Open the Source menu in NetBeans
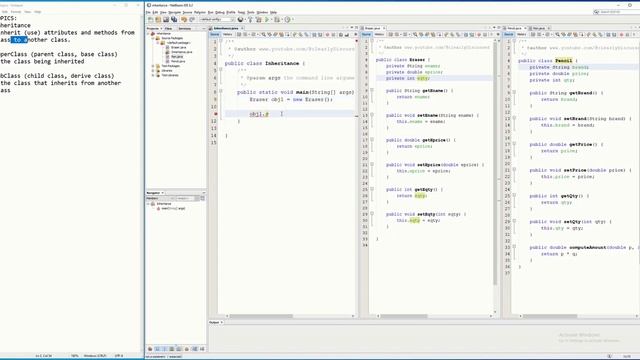The width and height of the screenshot is (640, 360). (187, 13)
